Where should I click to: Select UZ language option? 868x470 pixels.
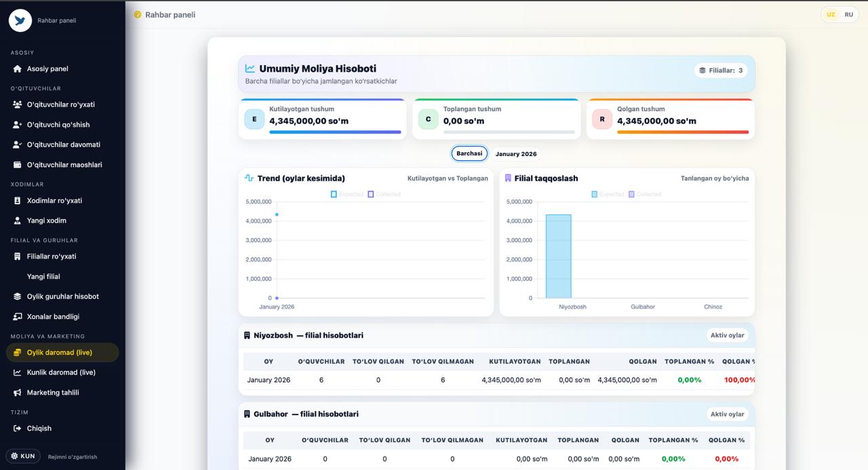click(x=831, y=14)
